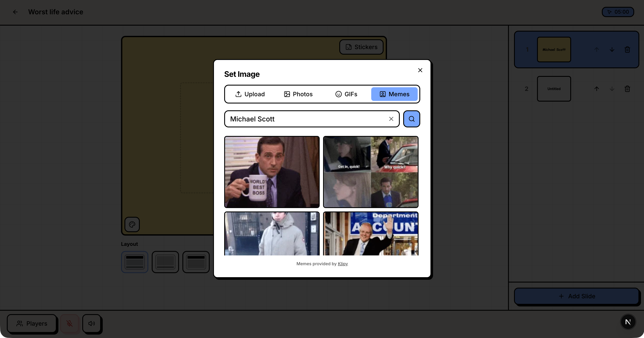This screenshot has height=338, width=644.
Task: Switch to the Photos tab
Action: 298,94
